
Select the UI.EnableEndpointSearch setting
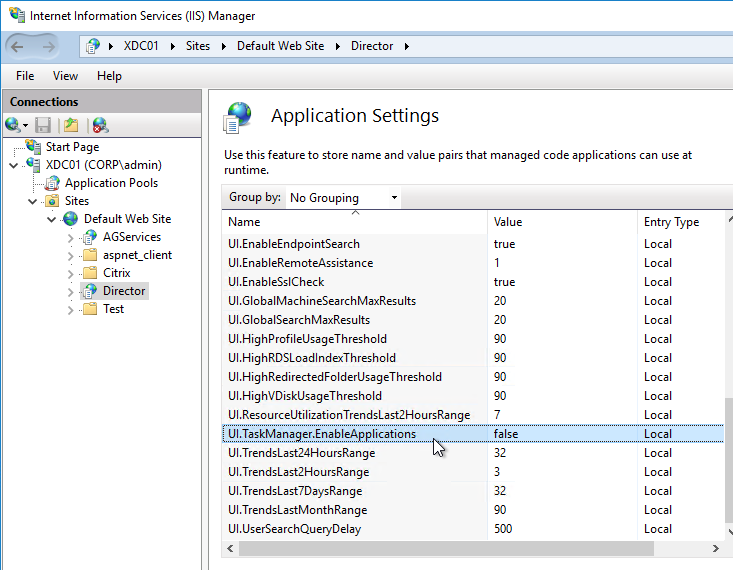click(473, 244)
